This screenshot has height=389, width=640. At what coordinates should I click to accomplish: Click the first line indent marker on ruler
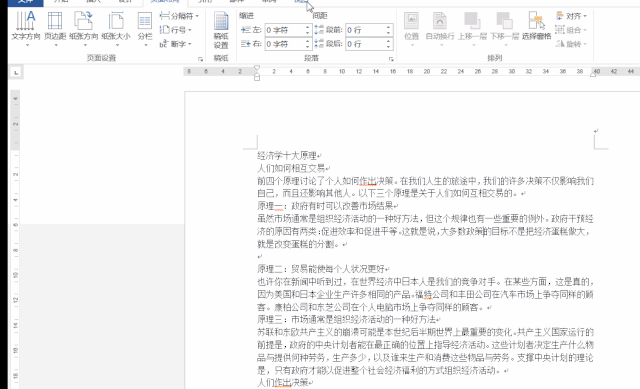tap(257, 68)
